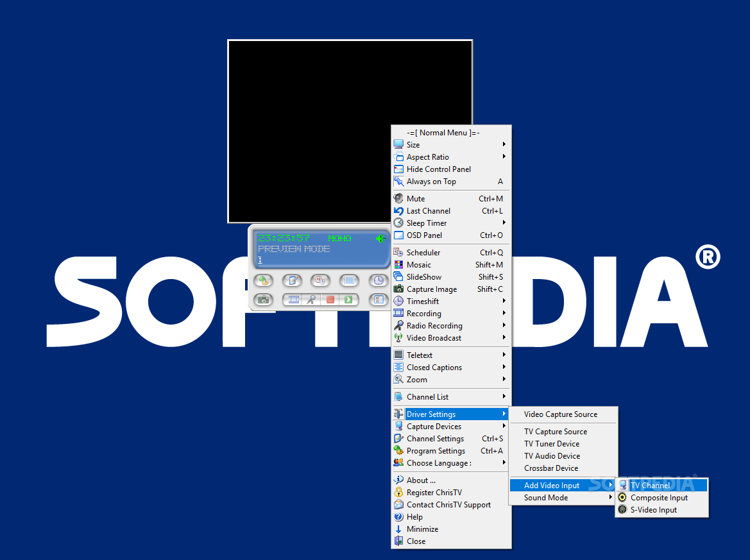Click the green play button on control panel
Image resolution: width=750 pixels, height=560 pixels.
click(348, 300)
